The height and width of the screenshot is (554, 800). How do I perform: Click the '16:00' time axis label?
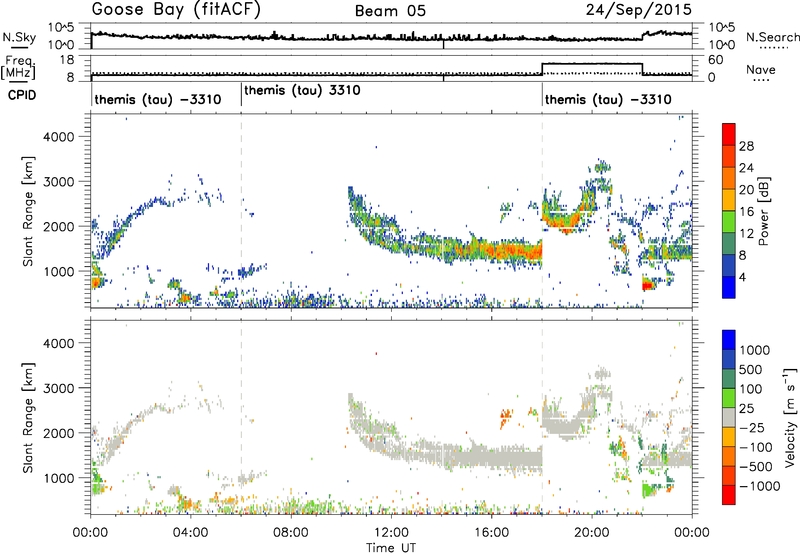click(491, 533)
